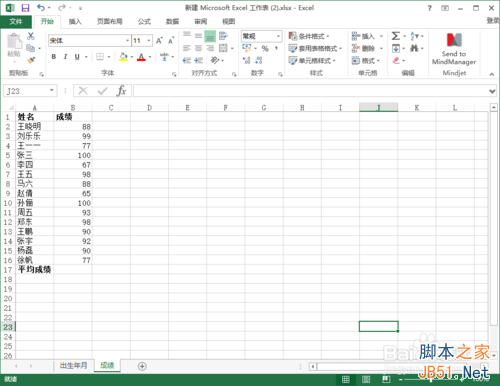Click the Decrease Decimal icon
This screenshot has height=386, width=500.
click(x=258, y=60)
